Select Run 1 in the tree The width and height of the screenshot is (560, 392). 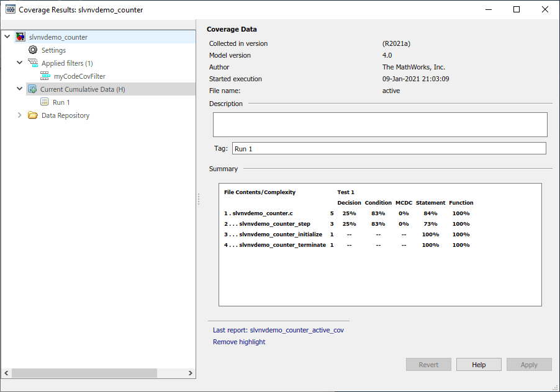tap(61, 102)
